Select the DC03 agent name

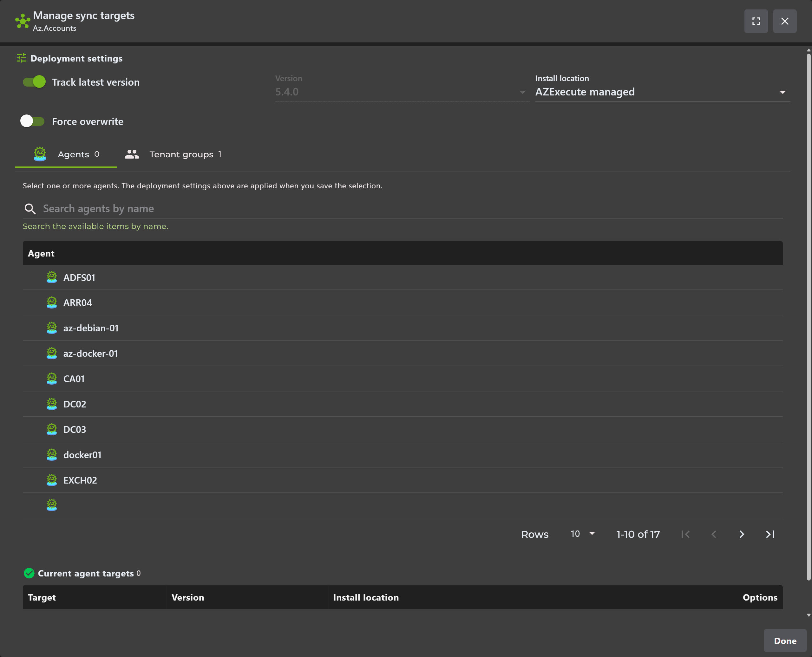pyautogui.click(x=75, y=430)
